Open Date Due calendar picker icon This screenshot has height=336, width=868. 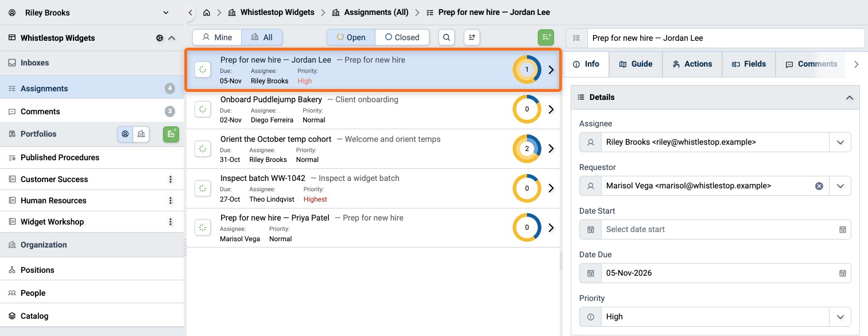pos(843,273)
